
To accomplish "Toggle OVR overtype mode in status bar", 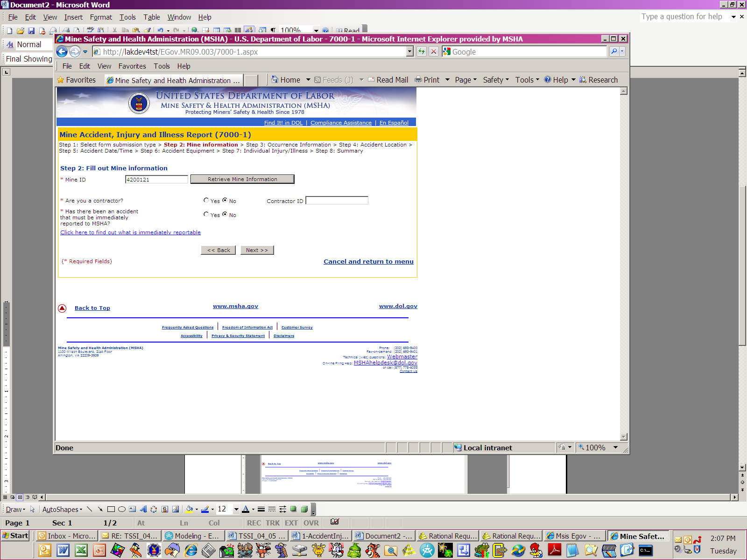I will coord(311,523).
